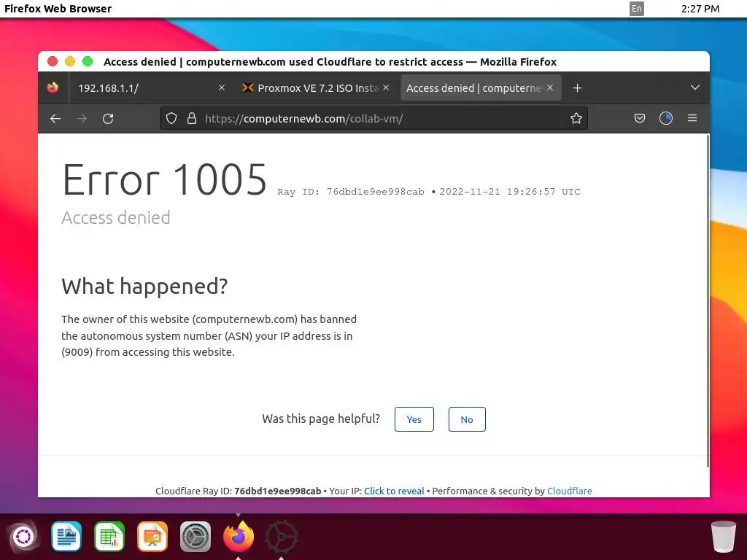Bookmark this page with the star icon
Screen dimensions: 747x560
click(x=576, y=119)
